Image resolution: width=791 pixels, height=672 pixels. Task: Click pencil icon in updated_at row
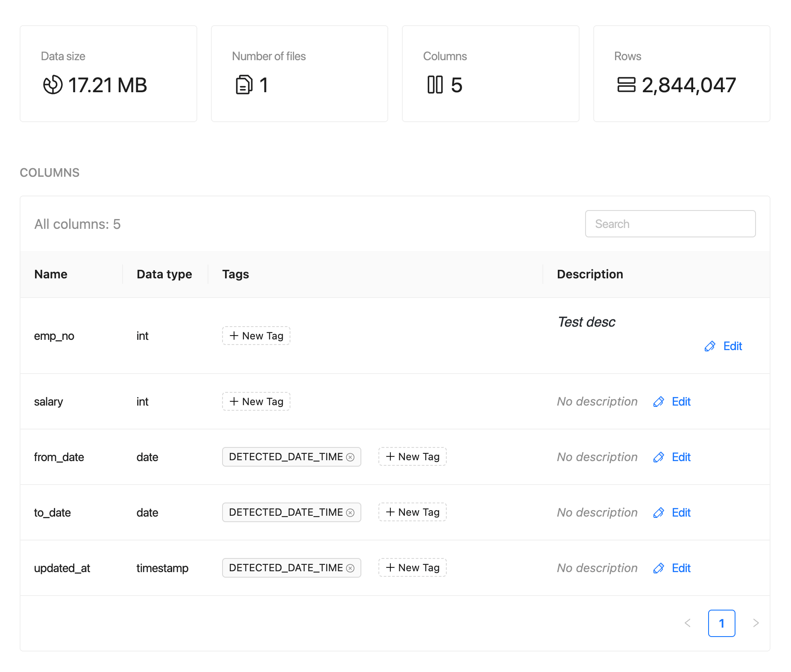click(659, 568)
